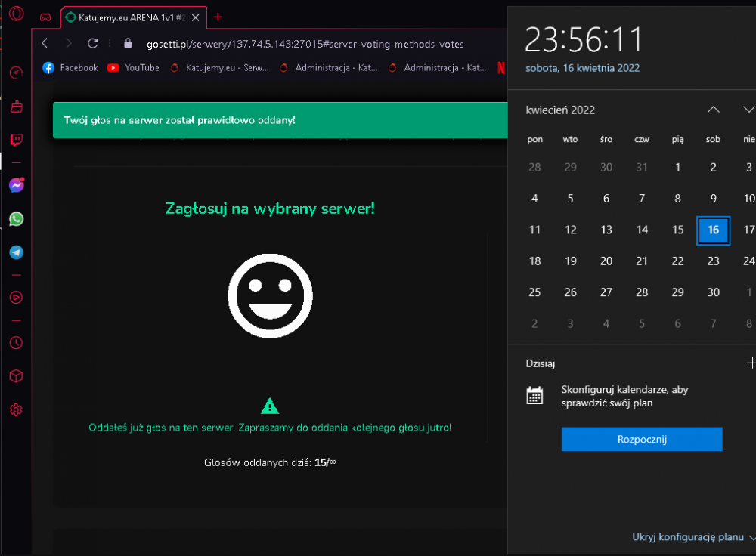
Task: Select April 1 in the calendar
Action: [677, 168]
